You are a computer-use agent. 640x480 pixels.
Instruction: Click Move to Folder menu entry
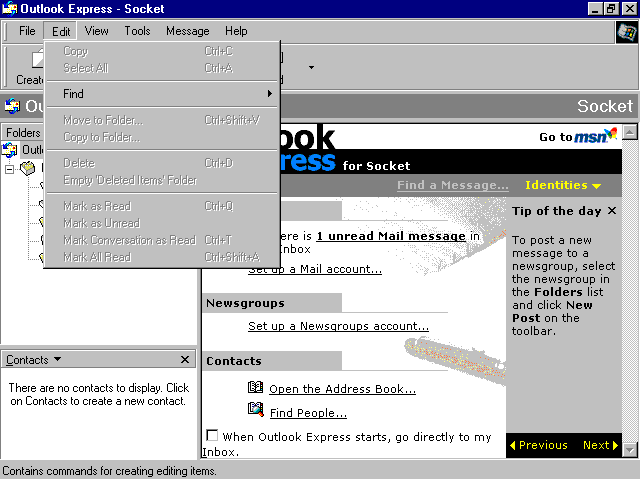[162, 120]
